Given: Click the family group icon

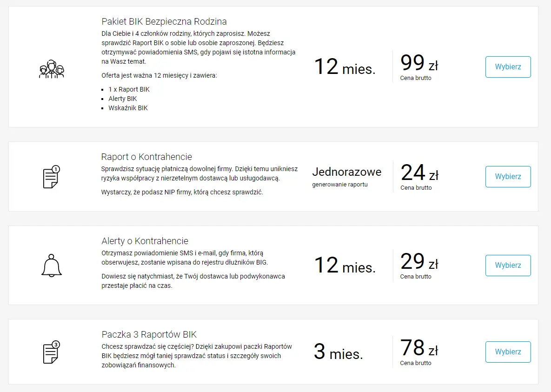Looking at the screenshot, I should [51, 69].
